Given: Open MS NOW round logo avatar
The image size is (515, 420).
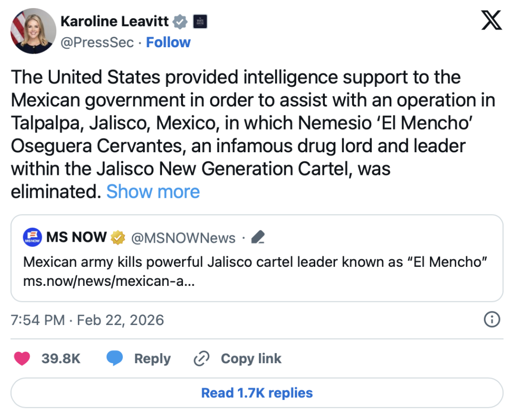Looking at the screenshot, I should (32, 238).
